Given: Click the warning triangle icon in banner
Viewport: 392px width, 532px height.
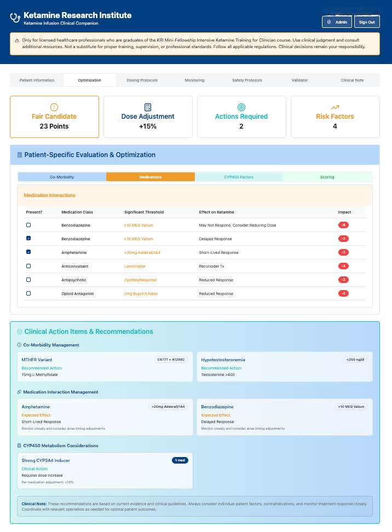Looking at the screenshot, I should coord(16,40).
